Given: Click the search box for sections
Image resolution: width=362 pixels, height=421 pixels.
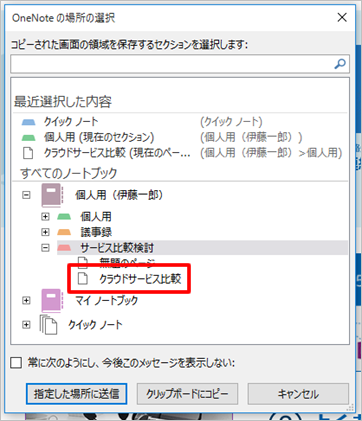Looking at the screenshot, I should point(180,64).
